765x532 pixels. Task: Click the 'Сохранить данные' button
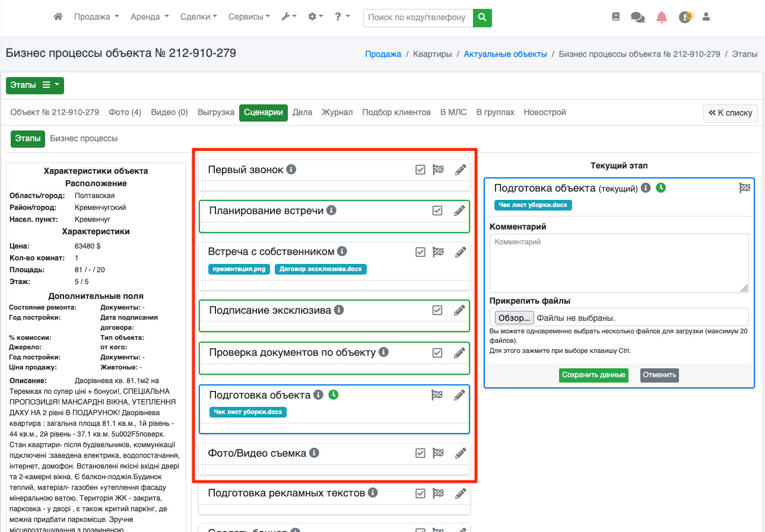[x=593, y=375]
